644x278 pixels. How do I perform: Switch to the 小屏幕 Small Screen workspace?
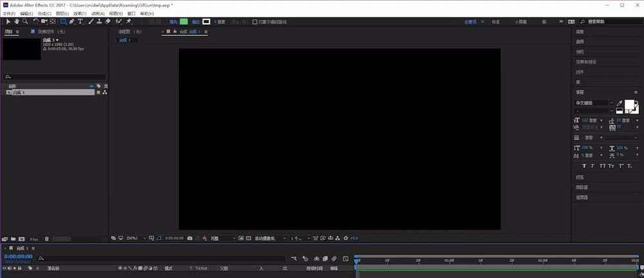tap(520, 22)
